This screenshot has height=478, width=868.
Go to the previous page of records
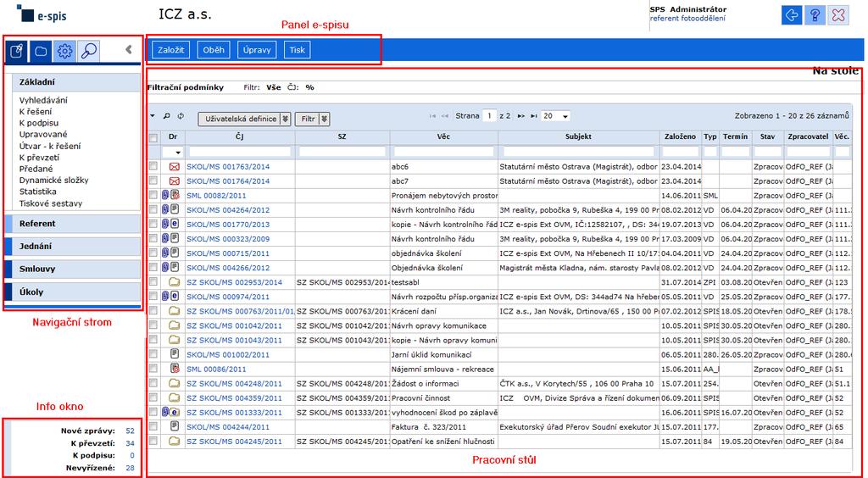click(x=445, y=116)
